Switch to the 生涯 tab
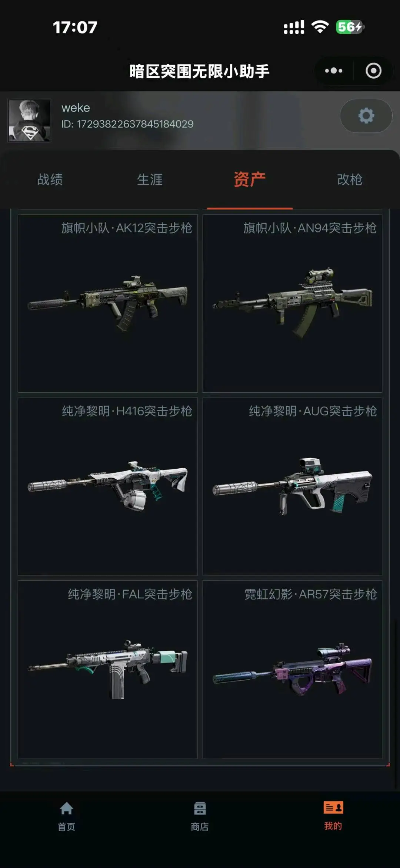The height and width of the screenshot is (868, 400). click(150, 179)
